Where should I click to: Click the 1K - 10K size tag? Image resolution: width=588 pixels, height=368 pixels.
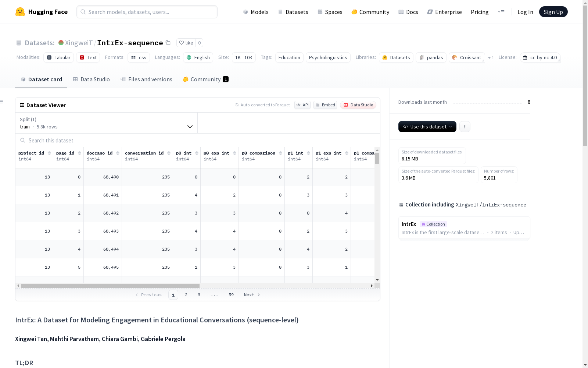click(244, 57)
